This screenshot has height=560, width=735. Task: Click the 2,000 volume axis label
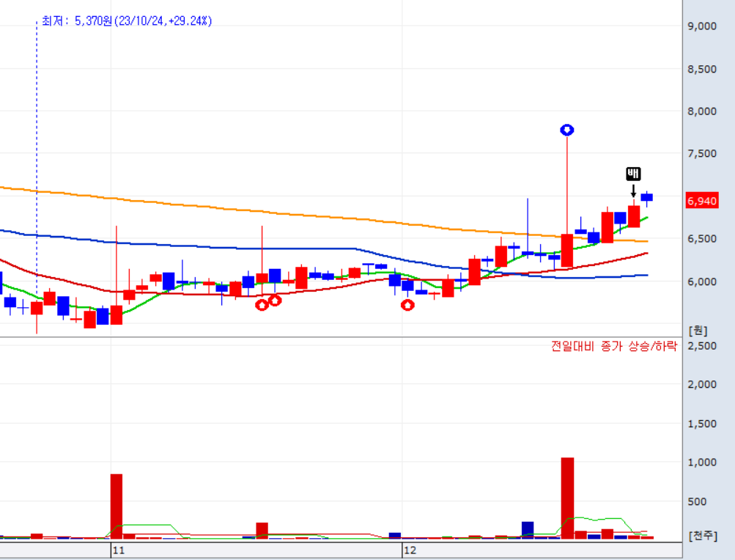coord(702,385)
